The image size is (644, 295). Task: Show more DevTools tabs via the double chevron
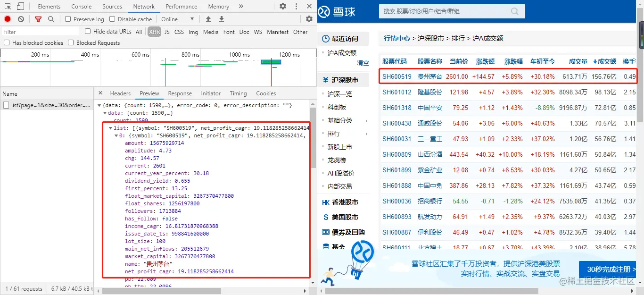click(x=241, y=6)
